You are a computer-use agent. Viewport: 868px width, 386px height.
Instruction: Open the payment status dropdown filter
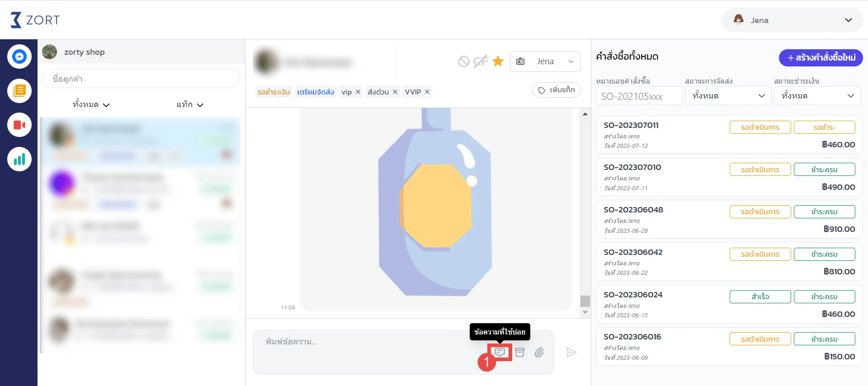coord(817,96)
